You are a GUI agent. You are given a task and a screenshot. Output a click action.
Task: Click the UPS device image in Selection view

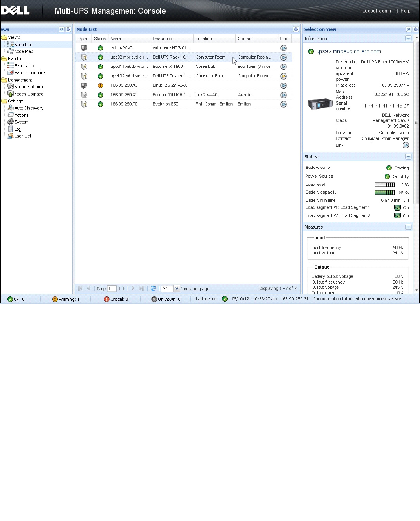tap(320, 104)
